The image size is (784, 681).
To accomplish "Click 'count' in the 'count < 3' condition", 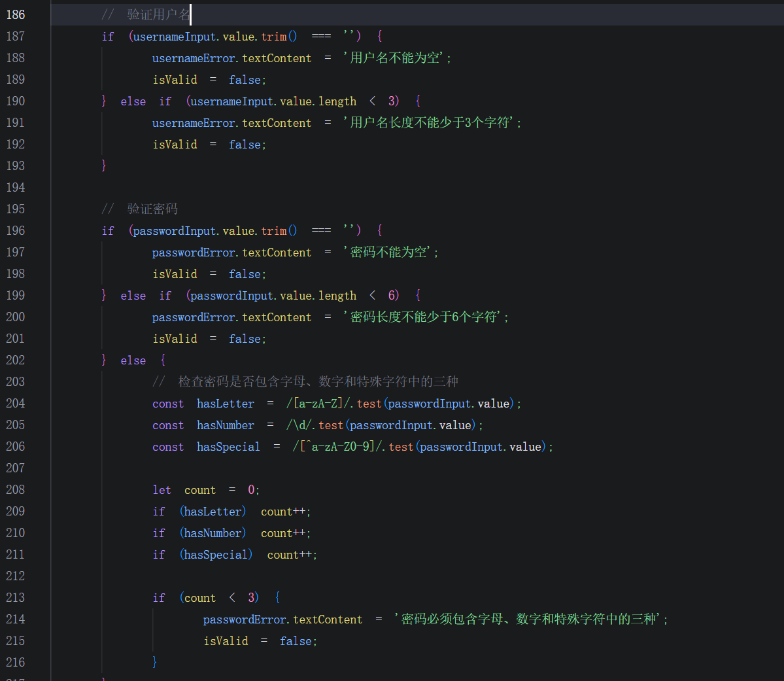I will coord(200,598).
